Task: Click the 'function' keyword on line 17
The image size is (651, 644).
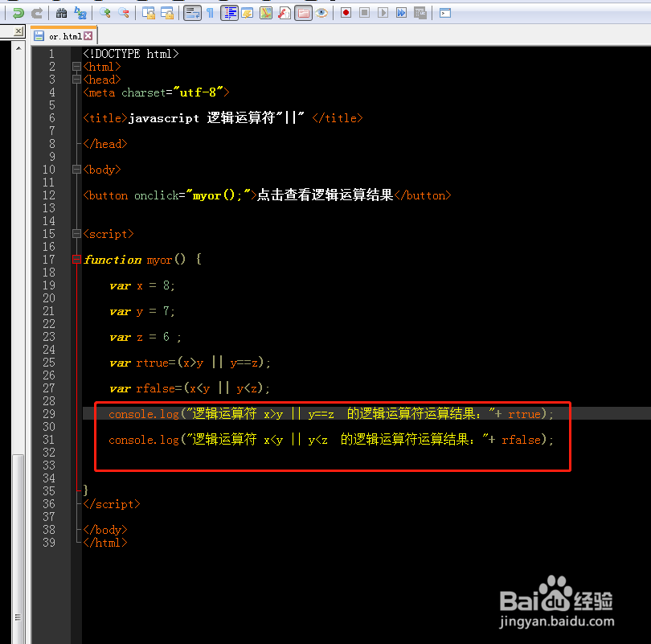Action: tap(113, 260)
